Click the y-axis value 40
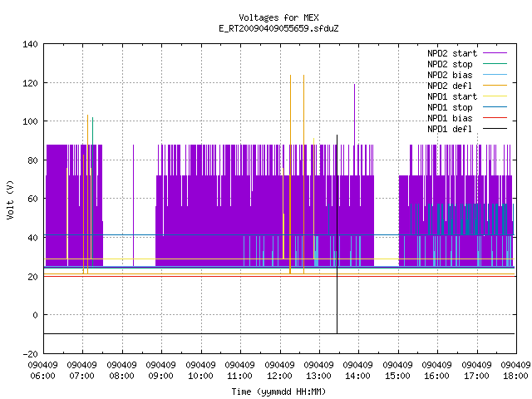532x399 pixels. [x=32, y=238]
